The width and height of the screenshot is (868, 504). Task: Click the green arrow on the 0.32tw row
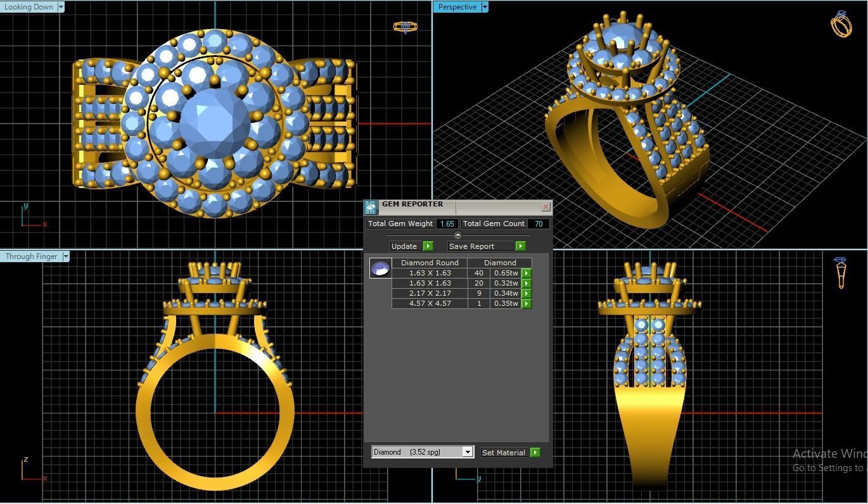click(x=527, y=283)
